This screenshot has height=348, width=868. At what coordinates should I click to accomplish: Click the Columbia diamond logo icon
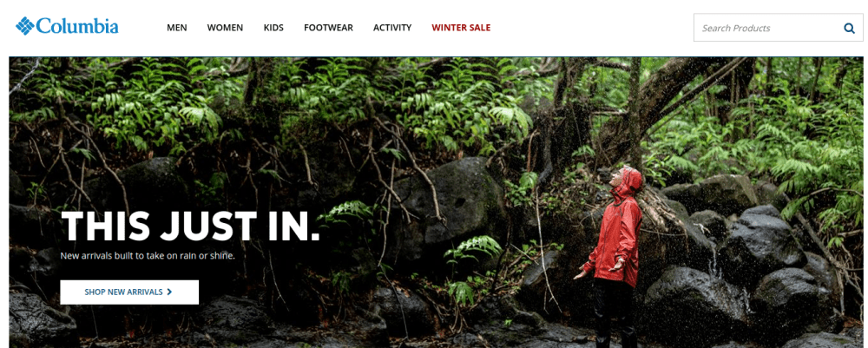25,26
